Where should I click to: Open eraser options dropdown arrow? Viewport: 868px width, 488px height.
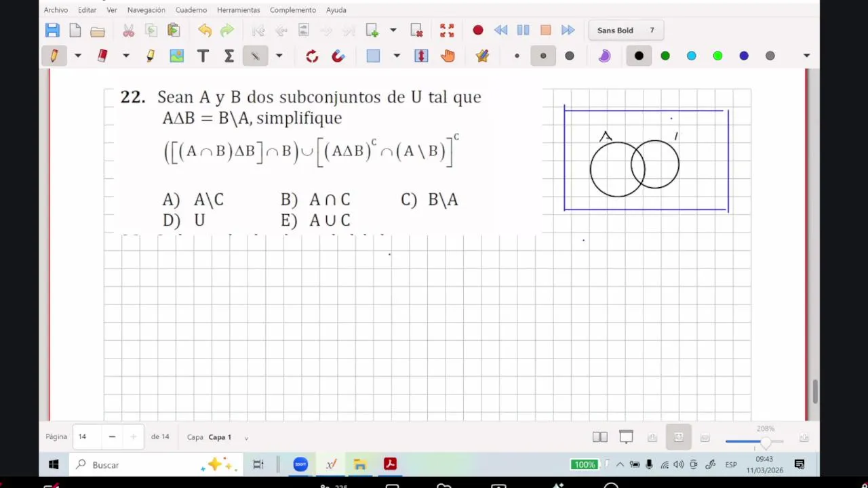126,56
